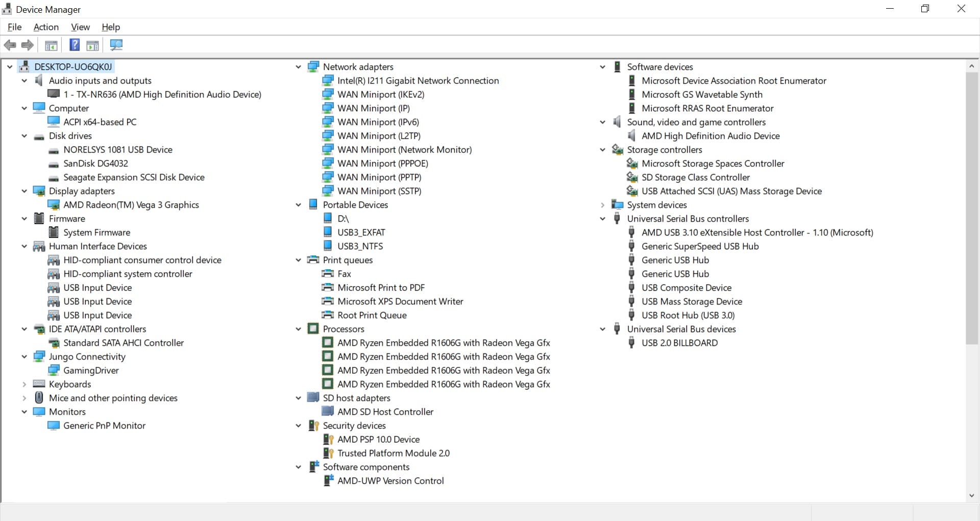Collapse the Processors category
Screen dimensions: 980x521
pos(298,329)
